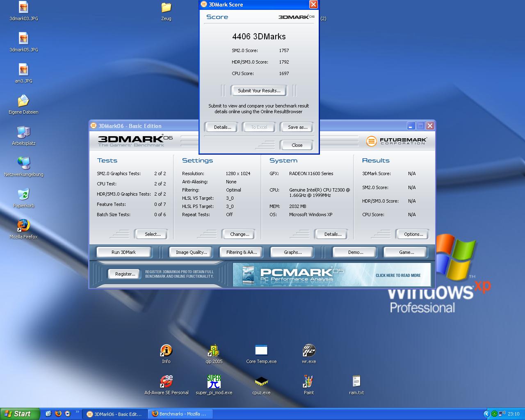Click the Show Desktop quick launch icon

pos(48,414)
